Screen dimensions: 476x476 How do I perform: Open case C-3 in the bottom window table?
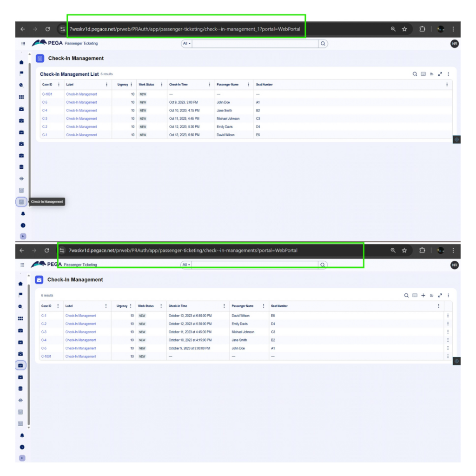pyautogui.click(x=44, y=332)
